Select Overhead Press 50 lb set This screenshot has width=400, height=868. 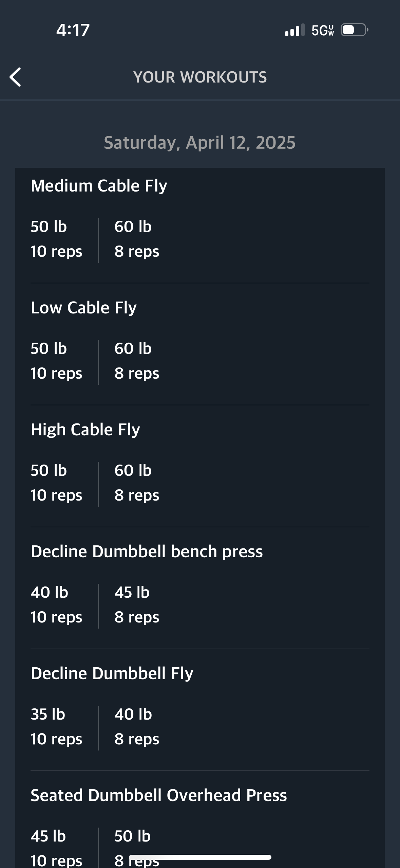[x=137, y=848]
